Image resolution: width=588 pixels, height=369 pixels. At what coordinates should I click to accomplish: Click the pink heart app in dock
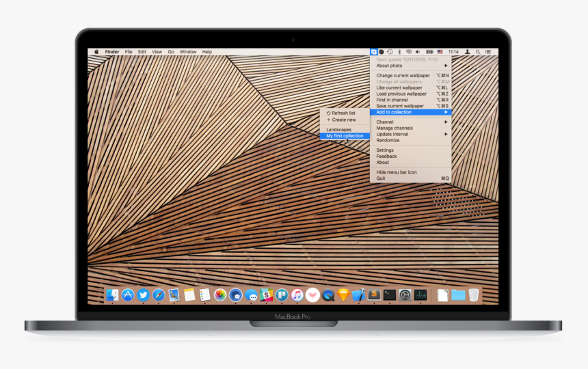tap(312, 295)
